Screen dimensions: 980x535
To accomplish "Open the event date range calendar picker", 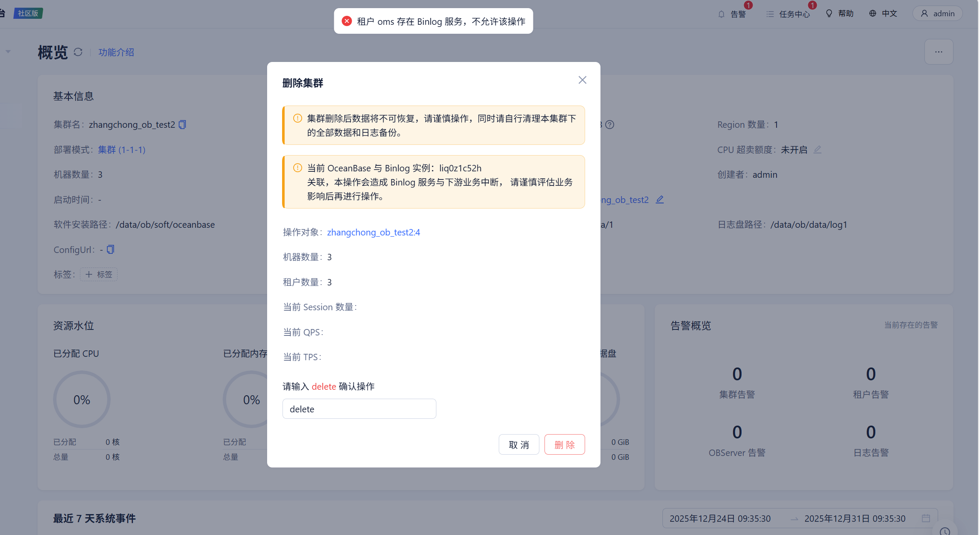I will pos(926,518).
